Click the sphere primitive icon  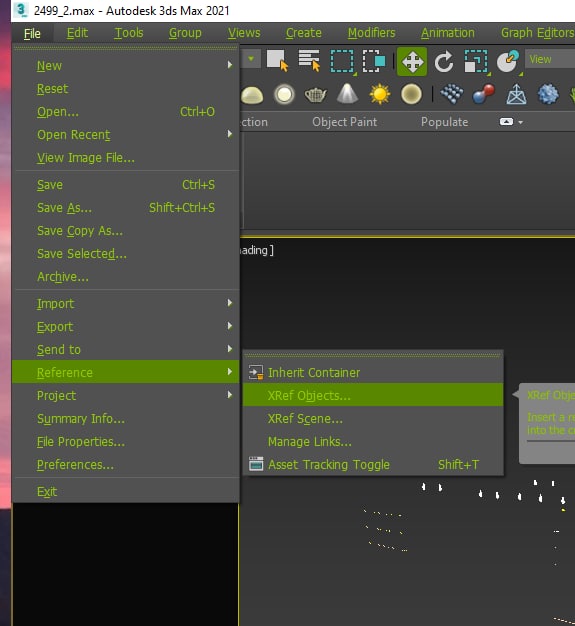(252, 95)
